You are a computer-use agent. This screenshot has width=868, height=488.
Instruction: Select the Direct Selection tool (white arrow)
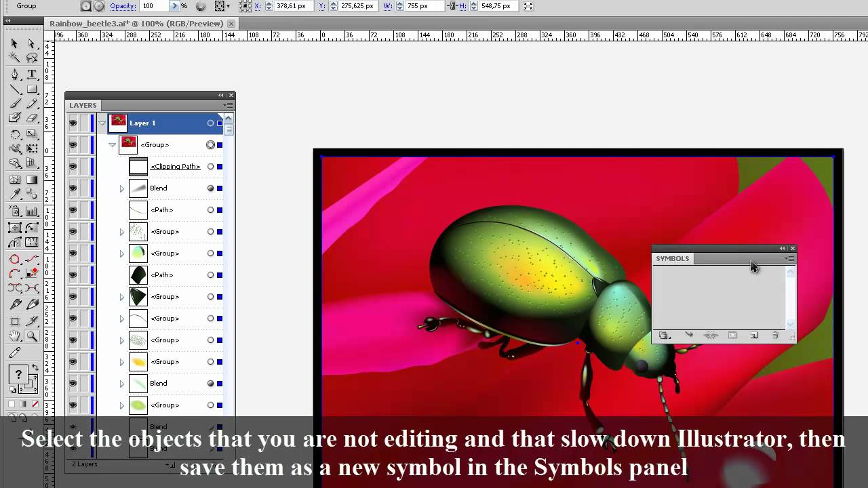pyautogui.click(x=31, y=43)
